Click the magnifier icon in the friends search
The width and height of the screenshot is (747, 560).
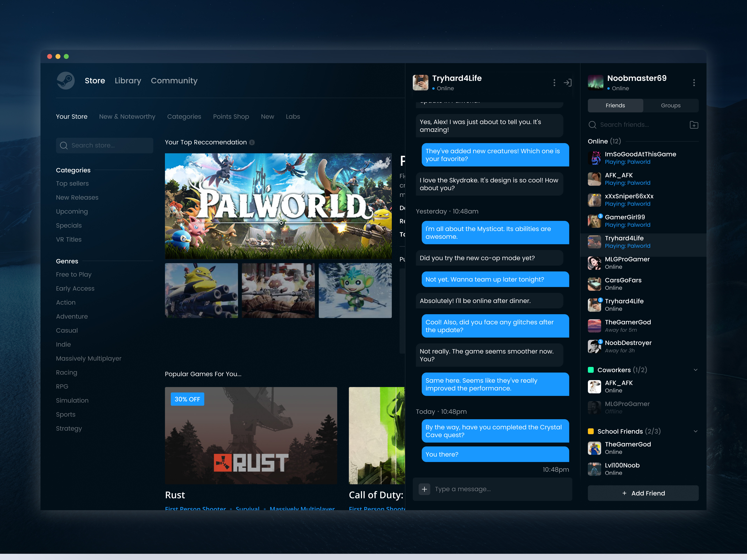tap(592, 125)
